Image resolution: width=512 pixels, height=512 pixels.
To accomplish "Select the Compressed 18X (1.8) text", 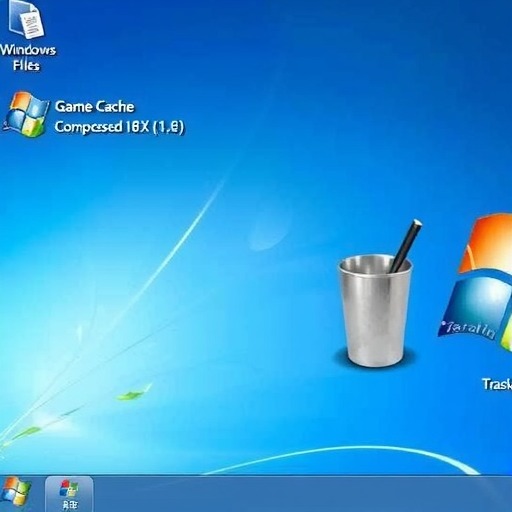I will click(119, 127).
